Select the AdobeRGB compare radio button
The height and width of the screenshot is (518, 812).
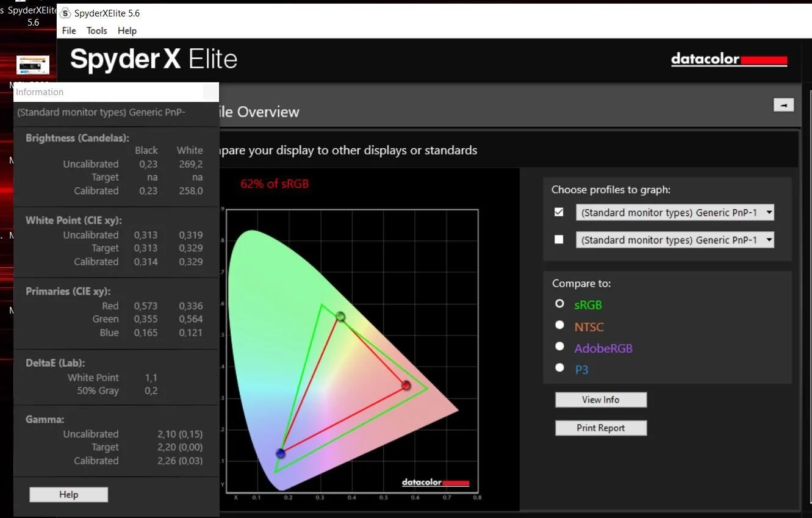pyautogui.click(x=559, y=347)
